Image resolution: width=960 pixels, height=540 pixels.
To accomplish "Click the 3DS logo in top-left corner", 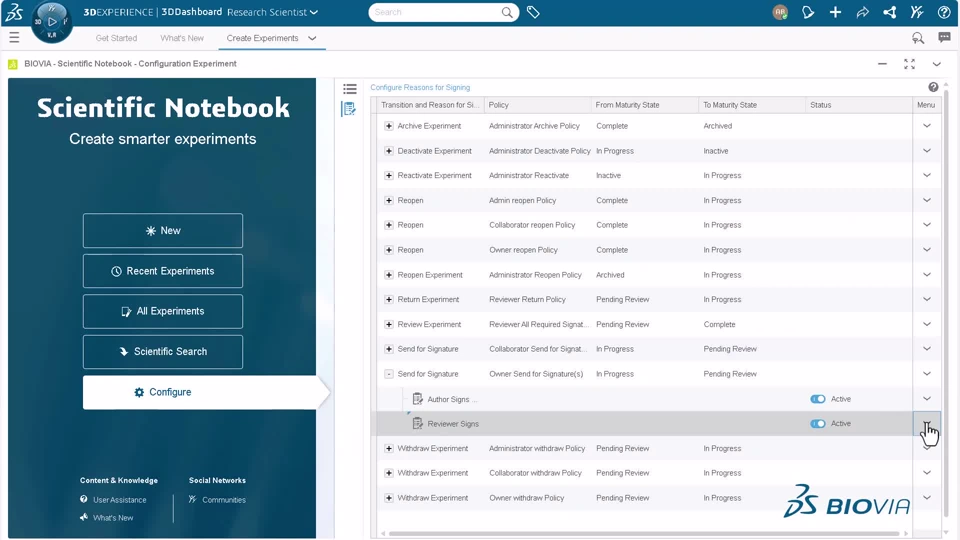I will pyautogui.click(x=13, y=12).
